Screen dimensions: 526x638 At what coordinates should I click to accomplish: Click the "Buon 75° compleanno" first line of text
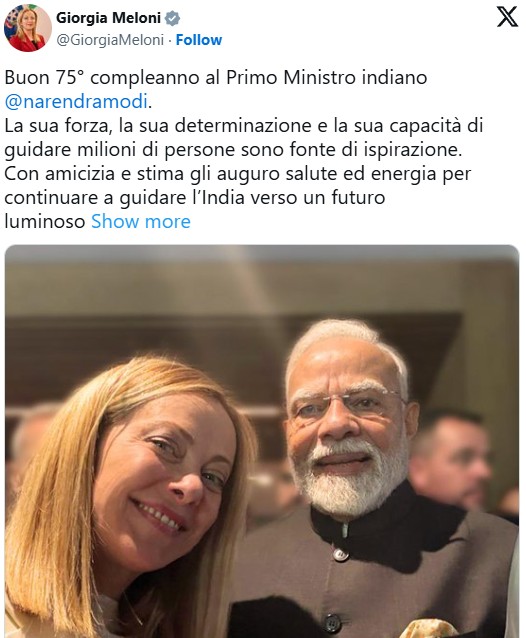216,77
